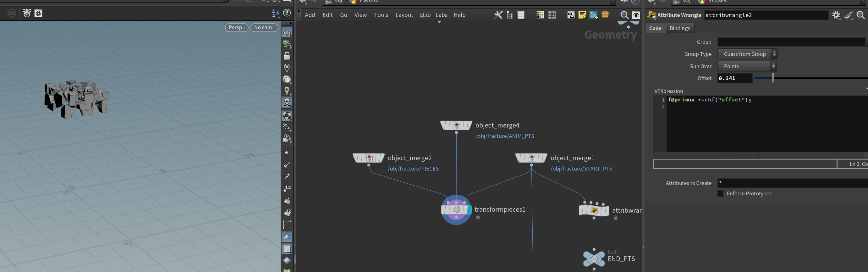
Task: Open the network editor search magnifier
Action: [x=624, y=15]
